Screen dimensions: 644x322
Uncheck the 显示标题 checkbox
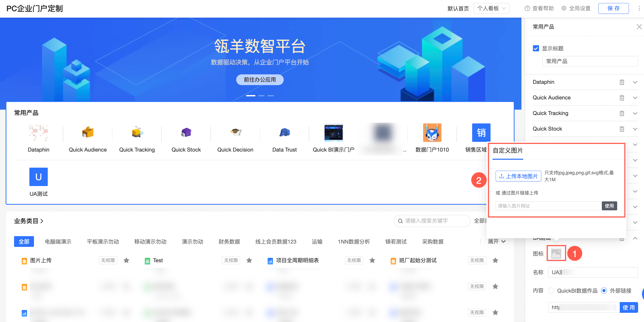536,48
